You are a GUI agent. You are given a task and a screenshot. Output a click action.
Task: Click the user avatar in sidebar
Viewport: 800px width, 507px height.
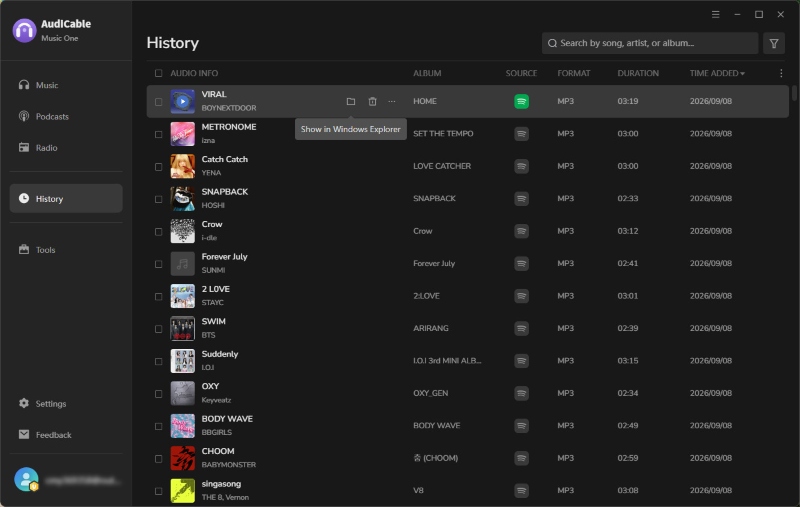(x=26, y=479)
